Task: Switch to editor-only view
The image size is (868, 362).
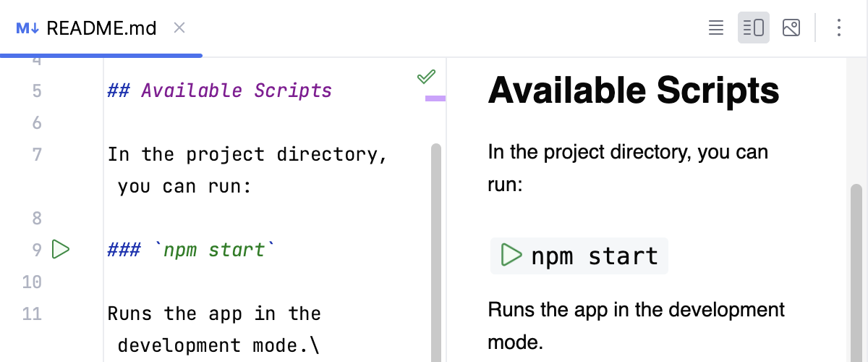Action: (x=715, y=28)
